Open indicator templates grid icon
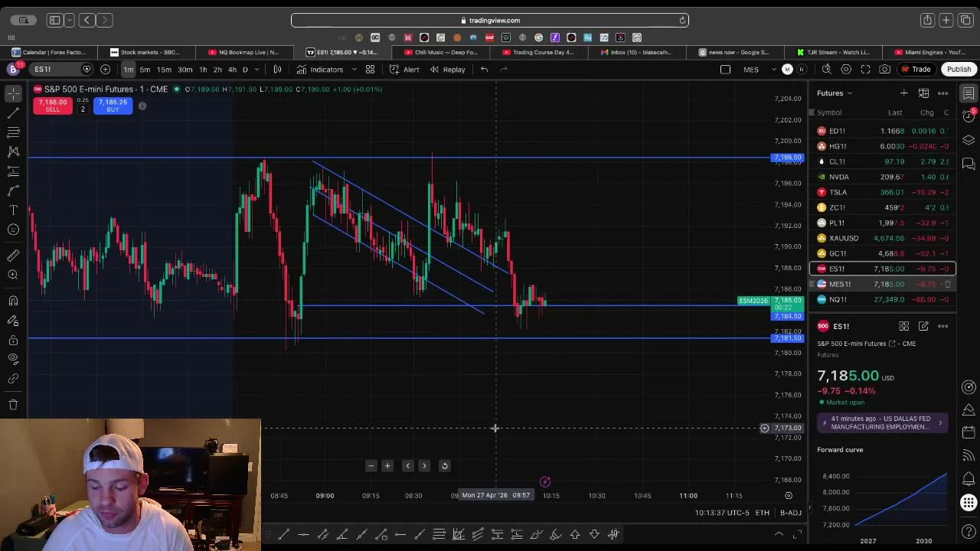 [370, 70]
